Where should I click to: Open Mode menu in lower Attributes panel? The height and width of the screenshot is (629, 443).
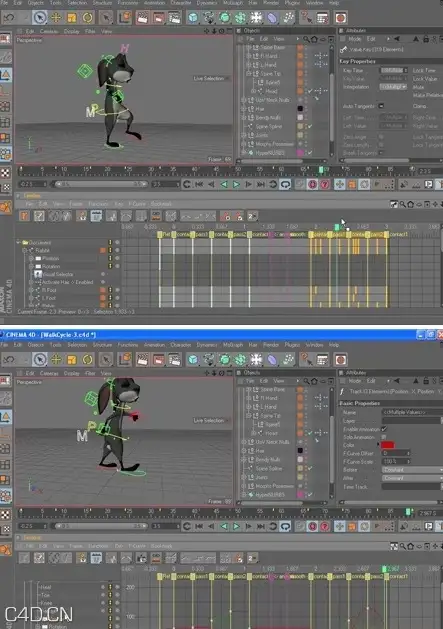click(x=355, y=381)
